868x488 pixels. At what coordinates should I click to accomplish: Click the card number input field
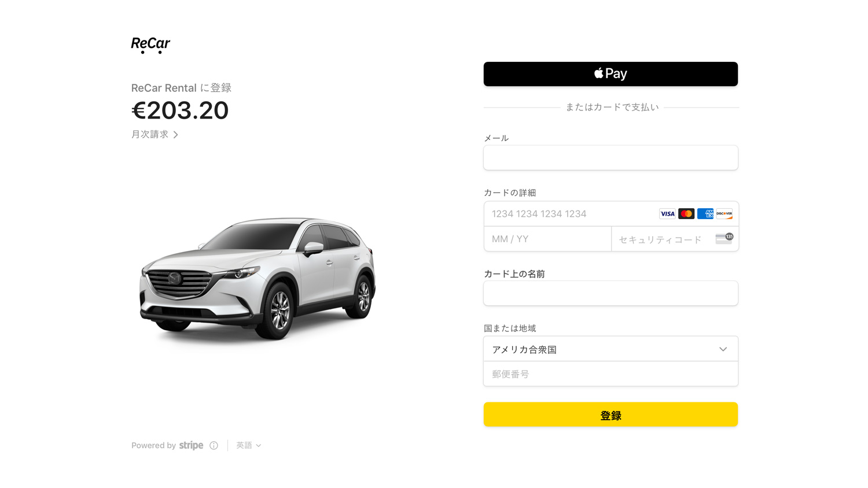pyautogui.click(x=570, y=214)
